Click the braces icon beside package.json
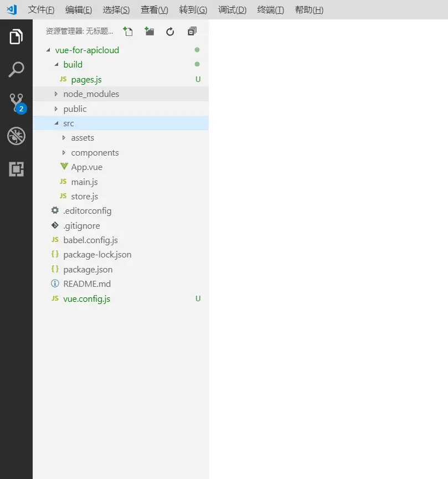 (55, 269)
